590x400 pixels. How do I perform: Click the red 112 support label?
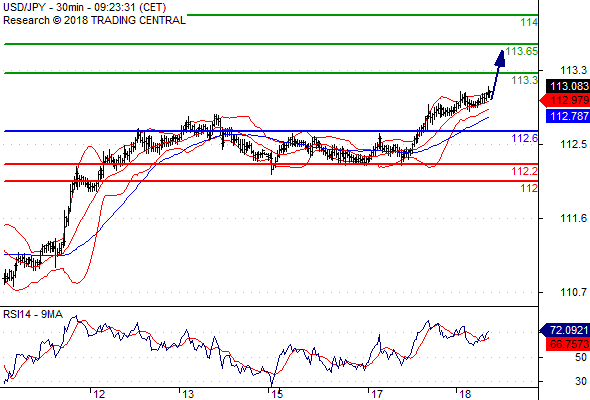pos(529,188)
